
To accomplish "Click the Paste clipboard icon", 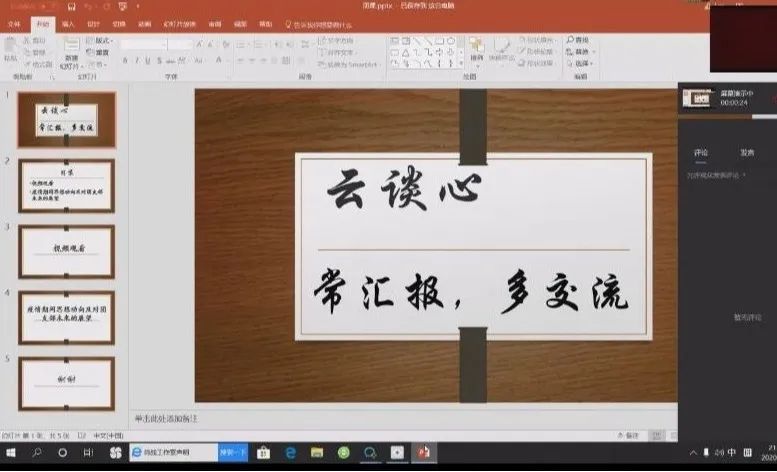I will pos(11,48).
